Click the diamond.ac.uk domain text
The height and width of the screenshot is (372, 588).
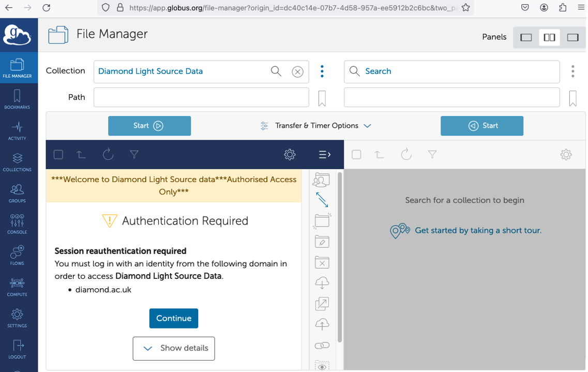[103, 290]
